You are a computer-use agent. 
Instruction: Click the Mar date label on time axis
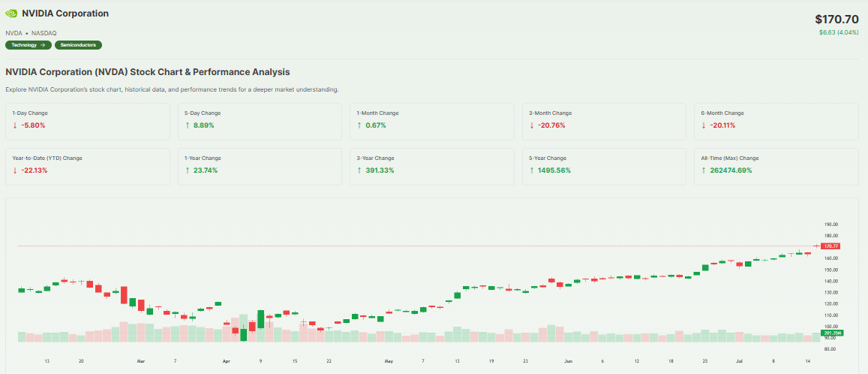[140, 360]
